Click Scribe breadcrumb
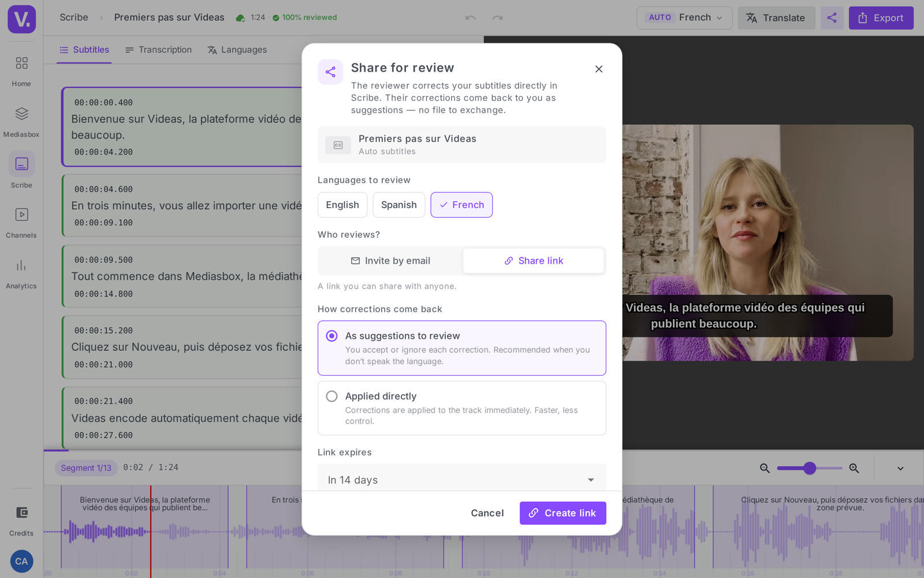 (74, 17)
